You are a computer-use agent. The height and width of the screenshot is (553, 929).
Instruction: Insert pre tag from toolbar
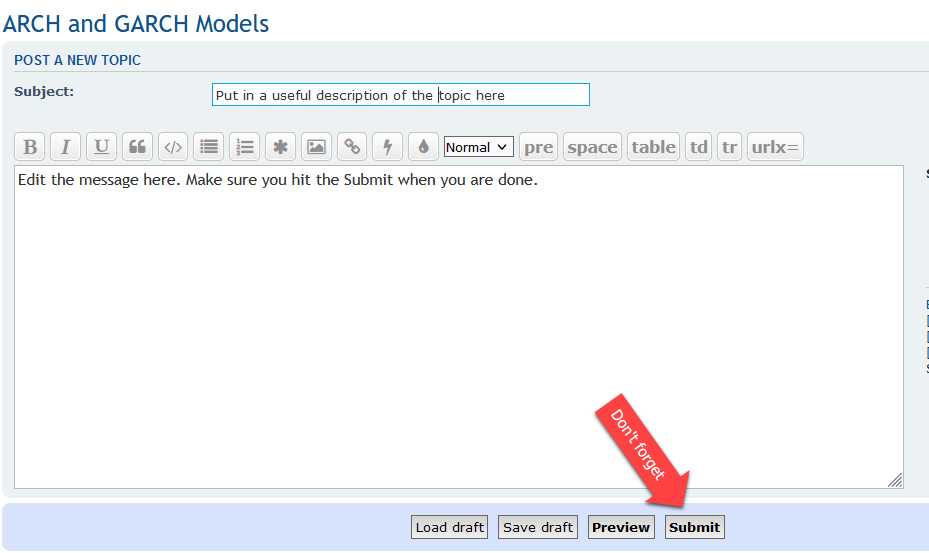538,147
